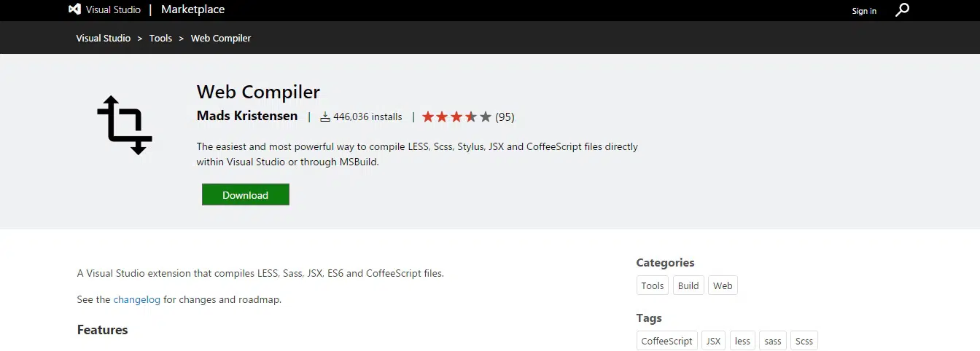Sign in from the top bar

pyautogui.click(x=864, y=11)
